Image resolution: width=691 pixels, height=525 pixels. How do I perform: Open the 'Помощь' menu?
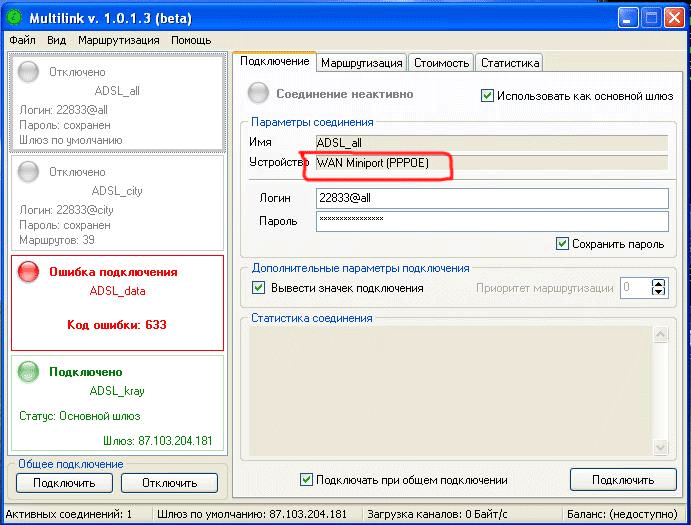190,40
